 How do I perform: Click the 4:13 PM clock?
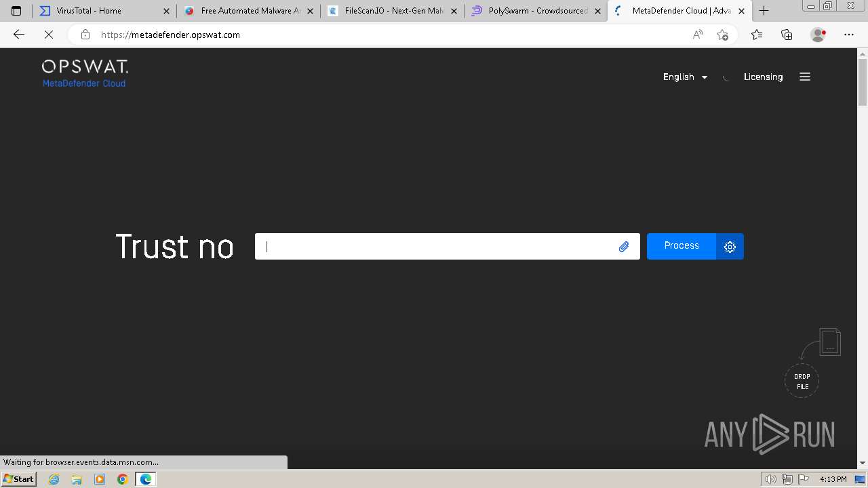833,479
